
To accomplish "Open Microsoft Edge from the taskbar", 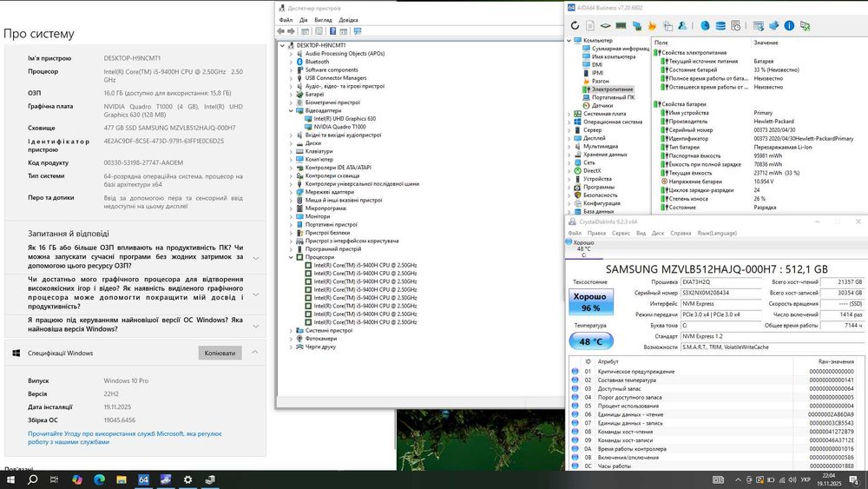I will click(100, 479).
